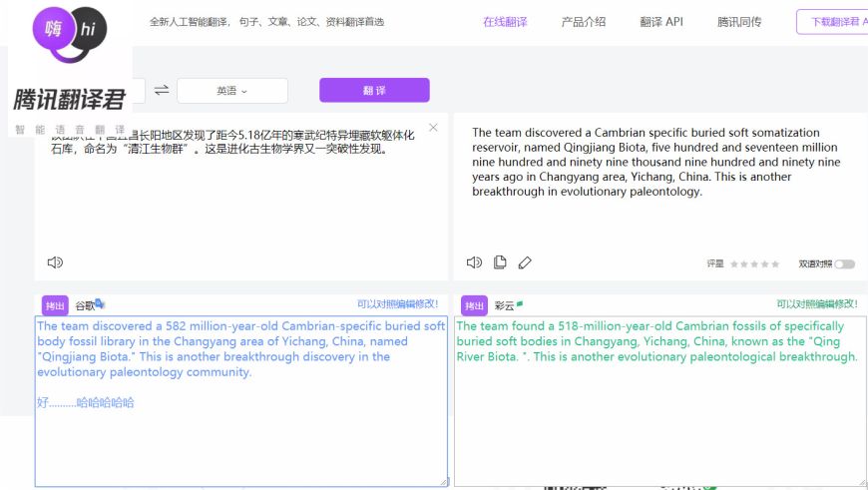Swap source and target languages
The height and width of the screenshot is (490, 868).
click(x=161, y=90)
